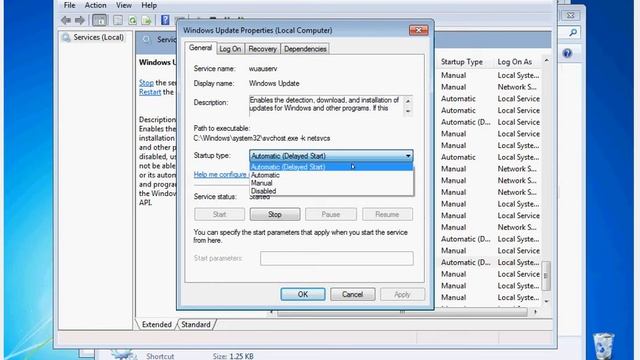Viewport: 640px width, 360px height.
Task: Go back with the toolbar Back arrow
Action: click(x=66, y=20)
